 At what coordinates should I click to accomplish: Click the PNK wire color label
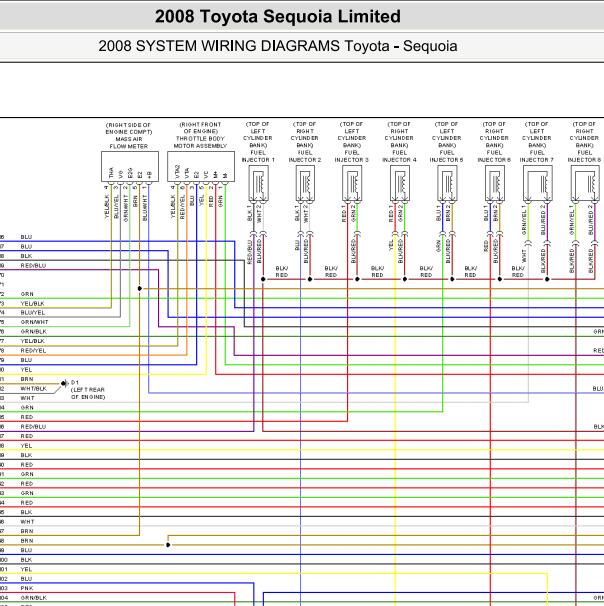pyautogui.click(x=27, y=588)
